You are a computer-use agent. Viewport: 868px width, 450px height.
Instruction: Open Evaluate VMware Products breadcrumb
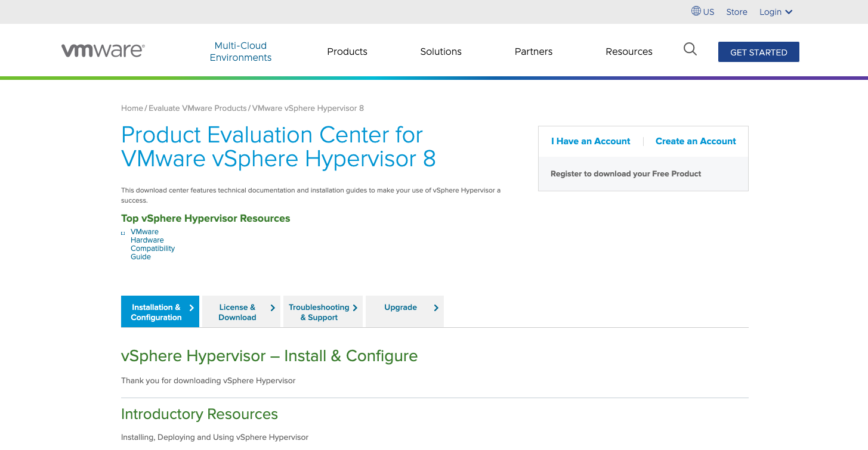pos(197,108)
